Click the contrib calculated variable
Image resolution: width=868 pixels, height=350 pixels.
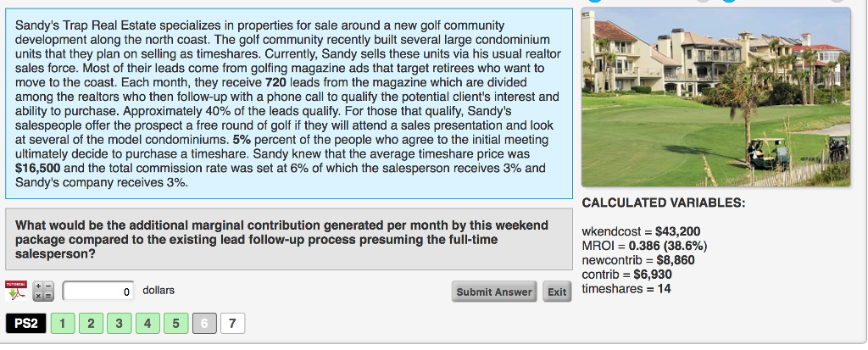(626, 275)
